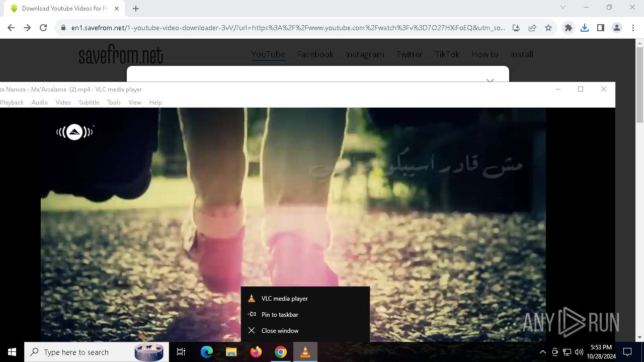The image size is (644, 362).
Task: Open Windows Start menu
Action: [x=12, y=352]
